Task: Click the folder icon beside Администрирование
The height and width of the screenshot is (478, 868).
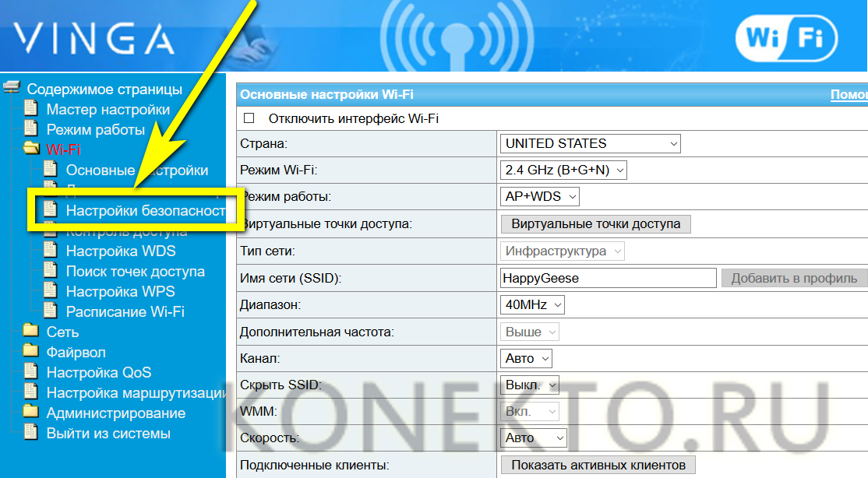Action: 31,412
